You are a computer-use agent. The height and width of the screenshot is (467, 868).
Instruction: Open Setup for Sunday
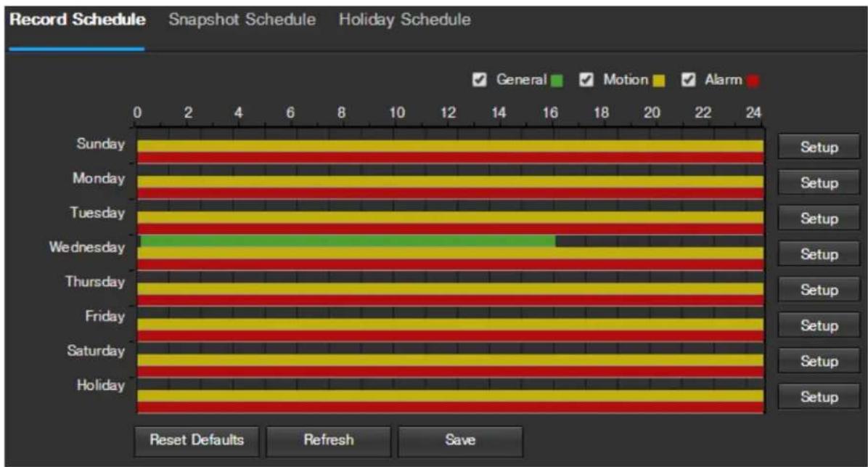click(x=819, y=147)
